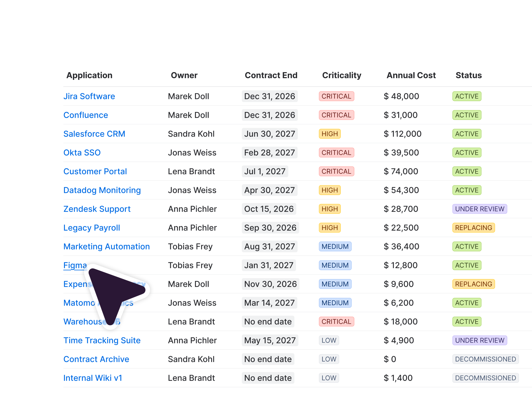The image size is (532, 399).
Task: Click the Status column header
Action: point(469,75)
